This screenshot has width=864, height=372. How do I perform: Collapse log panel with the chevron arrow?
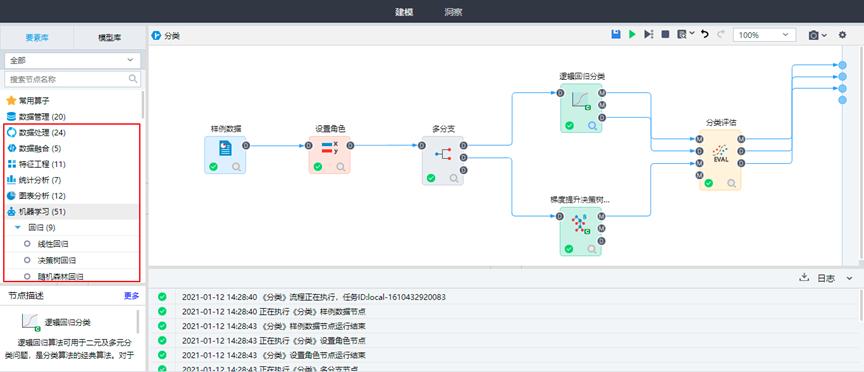[x=849, y=278]
